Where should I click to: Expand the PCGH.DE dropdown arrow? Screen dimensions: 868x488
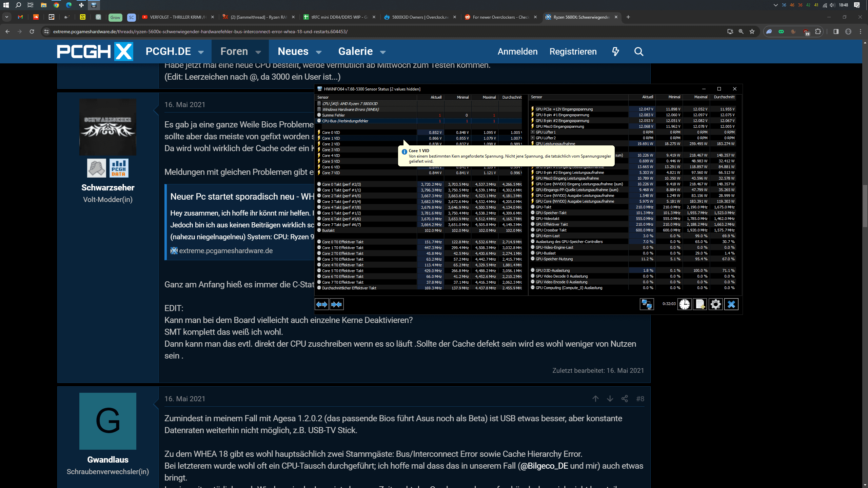point(201,52)
